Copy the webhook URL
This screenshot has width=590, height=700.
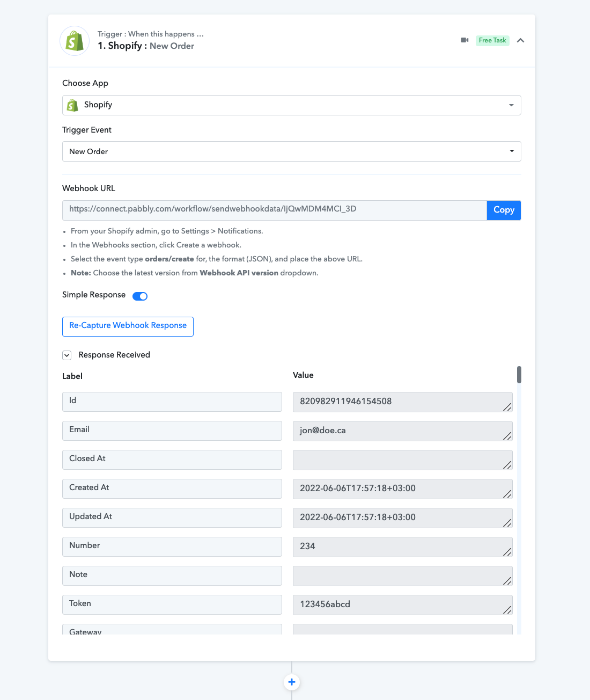click(x=504, y=210)
